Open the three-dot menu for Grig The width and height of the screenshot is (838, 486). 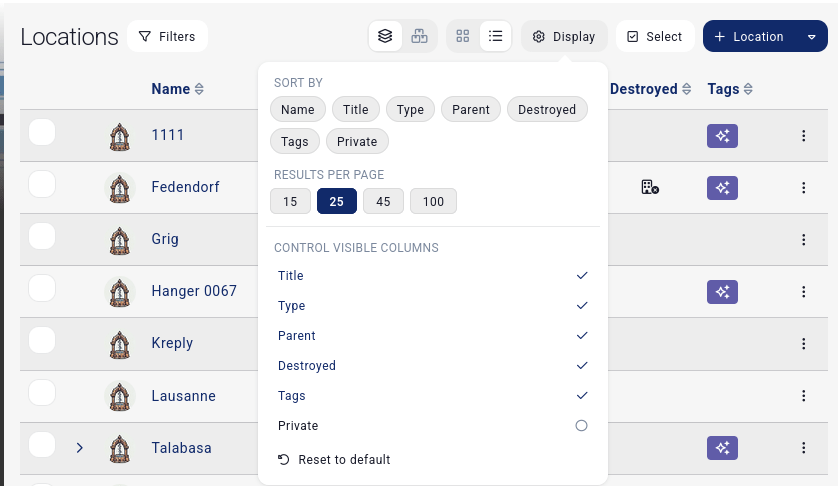click(803, 240)
